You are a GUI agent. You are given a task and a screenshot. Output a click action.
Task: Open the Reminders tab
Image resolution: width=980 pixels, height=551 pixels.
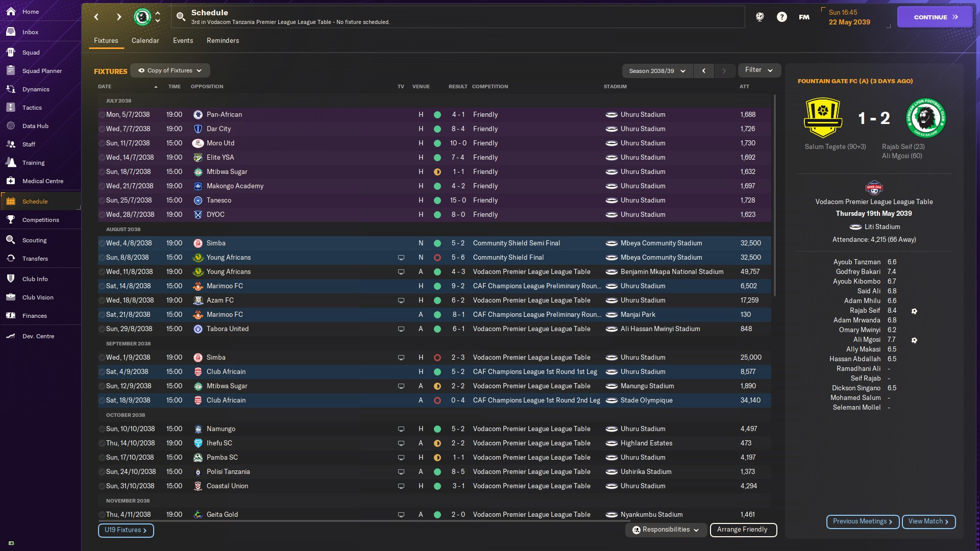pyautogui.click(x=223, y=40)
